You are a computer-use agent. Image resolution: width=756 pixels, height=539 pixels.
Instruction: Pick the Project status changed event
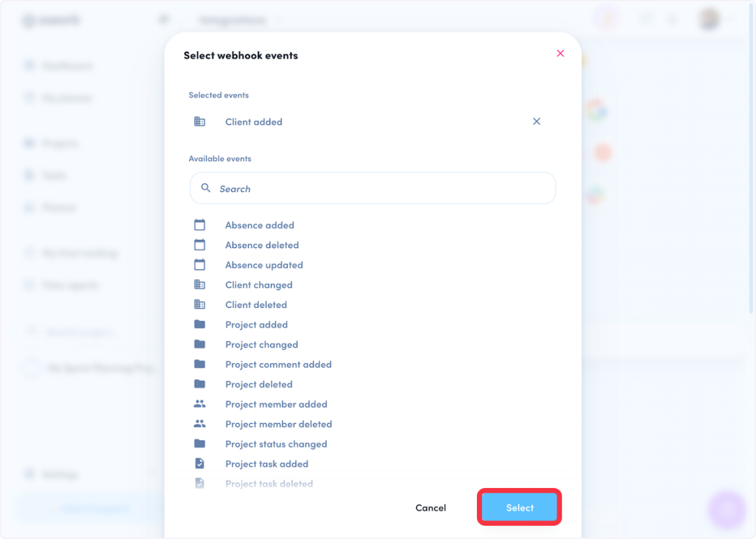(275, 444)
